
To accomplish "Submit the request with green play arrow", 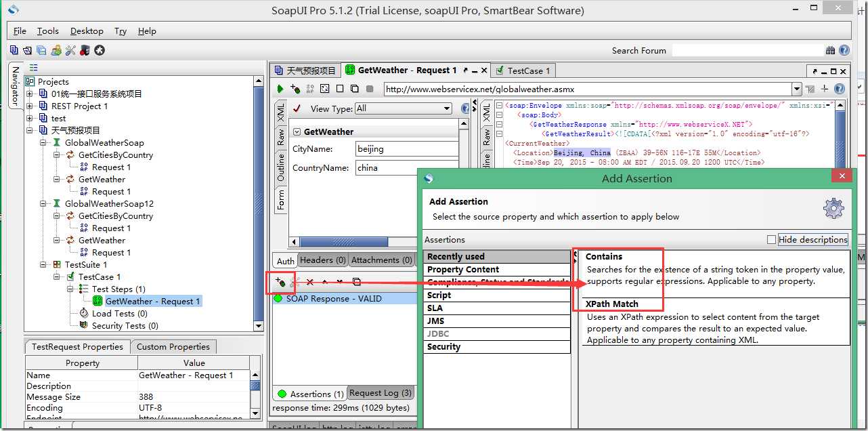I will point(280,89).
